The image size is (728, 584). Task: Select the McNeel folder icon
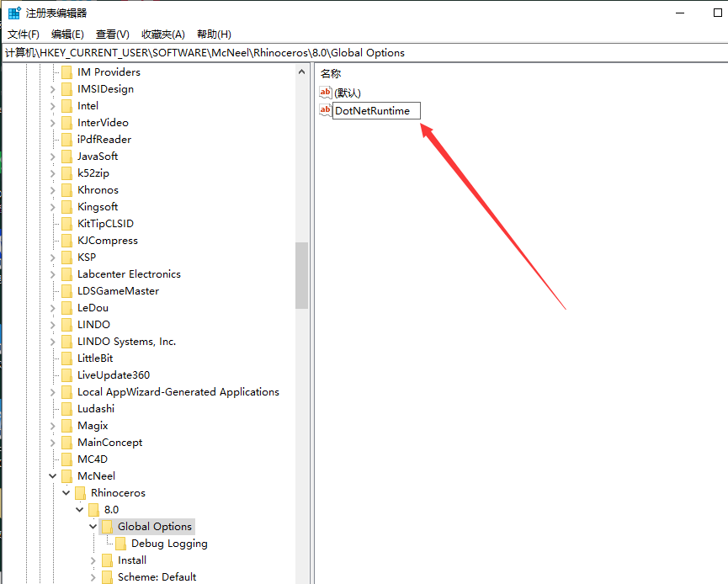pyautogui.click(x=66, y=475)
